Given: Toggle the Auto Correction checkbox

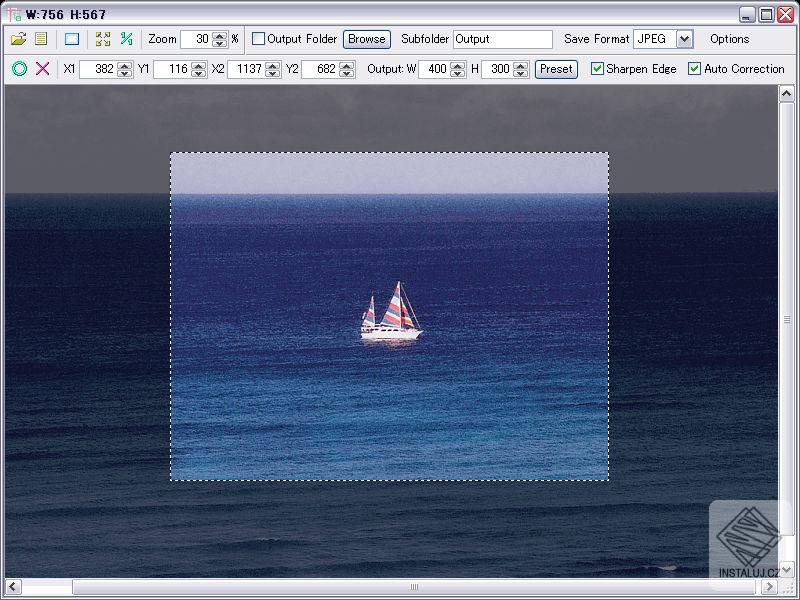Looking at the screenshot, I should point(694,68).
